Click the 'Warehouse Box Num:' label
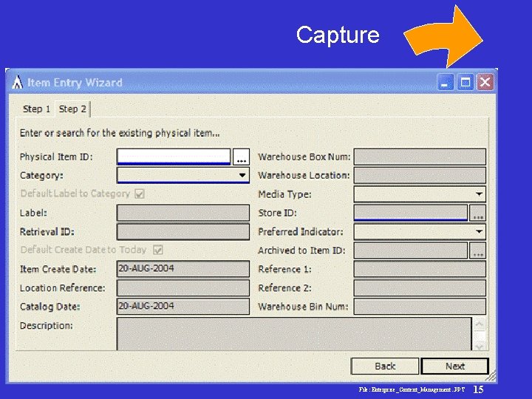This screenshot has width=532, height=399. 304,157
